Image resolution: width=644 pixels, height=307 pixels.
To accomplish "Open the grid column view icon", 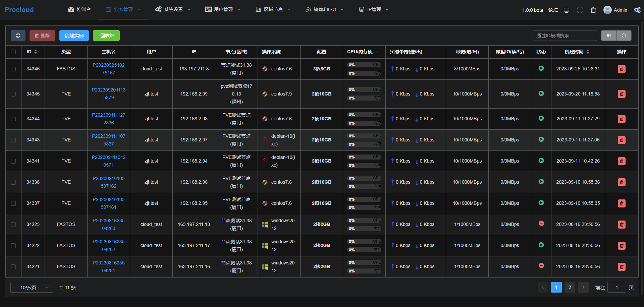I will pyautogui.click(x=608, y=36).
